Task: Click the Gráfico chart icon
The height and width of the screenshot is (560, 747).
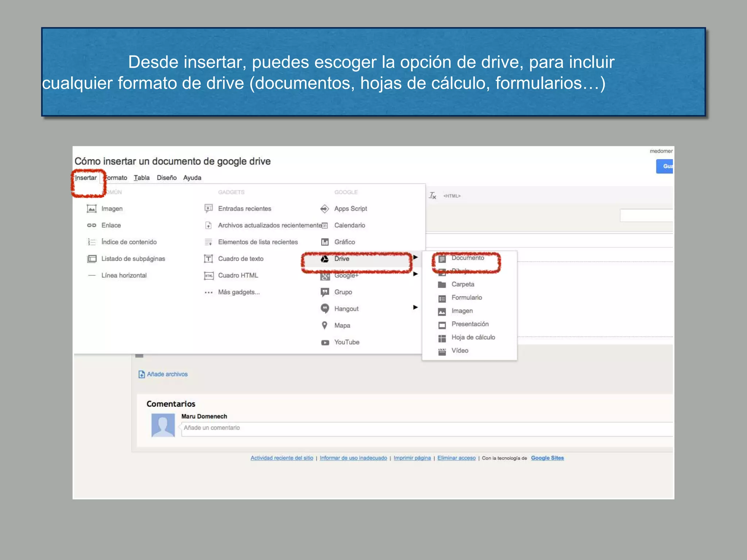Action: click(x=325, y=242)
